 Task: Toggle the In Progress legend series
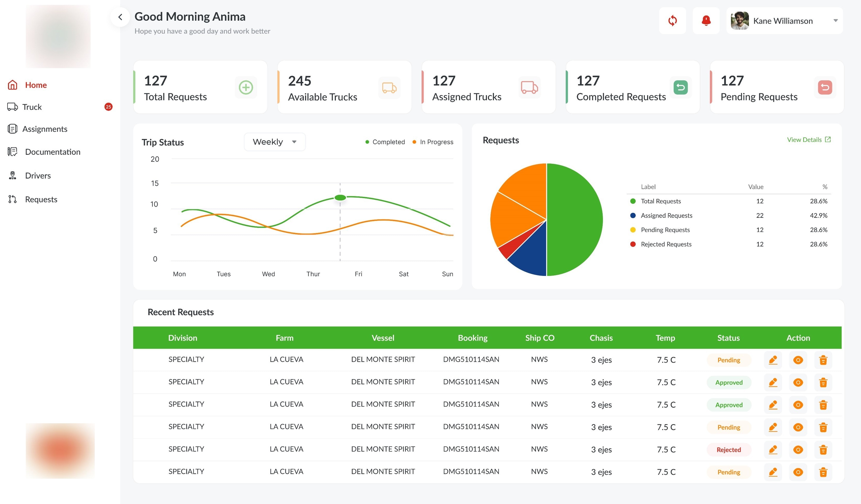[432, 142]
